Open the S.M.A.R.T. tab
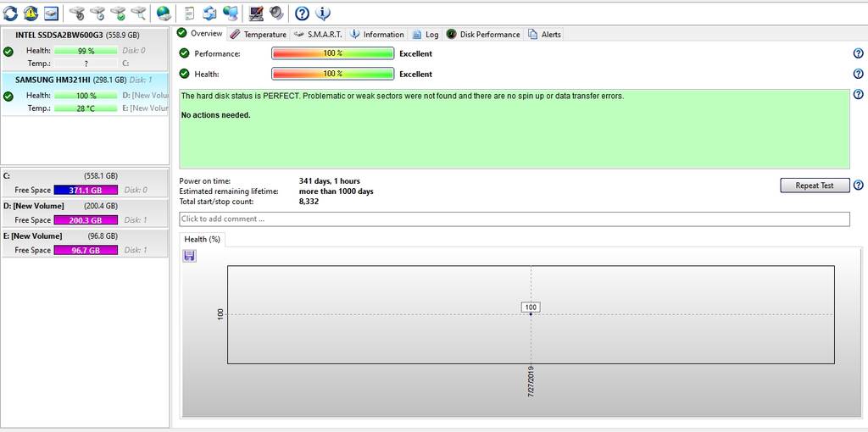Viewport: 868px width, 432px height. 319,34
